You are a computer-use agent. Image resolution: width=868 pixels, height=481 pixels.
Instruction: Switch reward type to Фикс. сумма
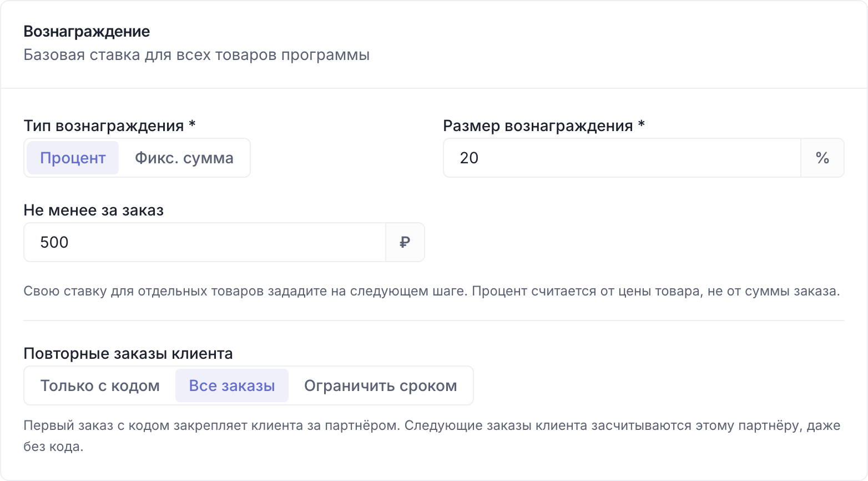coord(184,158)
